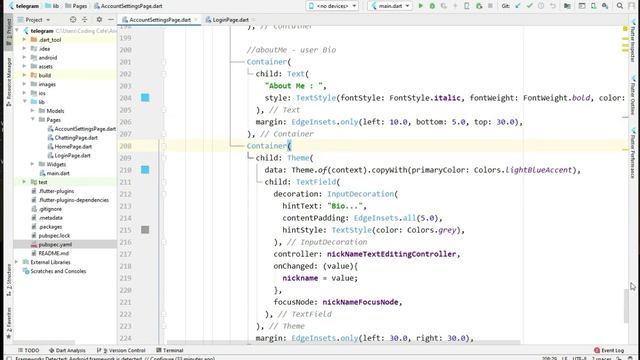Click the 'Pages' breadcrumb in navigation bar
The image size is (640, 360).
79,6
